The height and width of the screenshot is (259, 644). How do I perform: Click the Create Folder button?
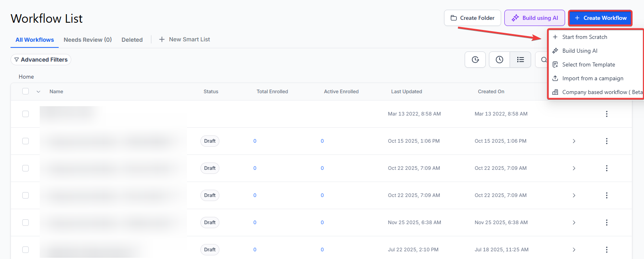click(x=472, y=18)
